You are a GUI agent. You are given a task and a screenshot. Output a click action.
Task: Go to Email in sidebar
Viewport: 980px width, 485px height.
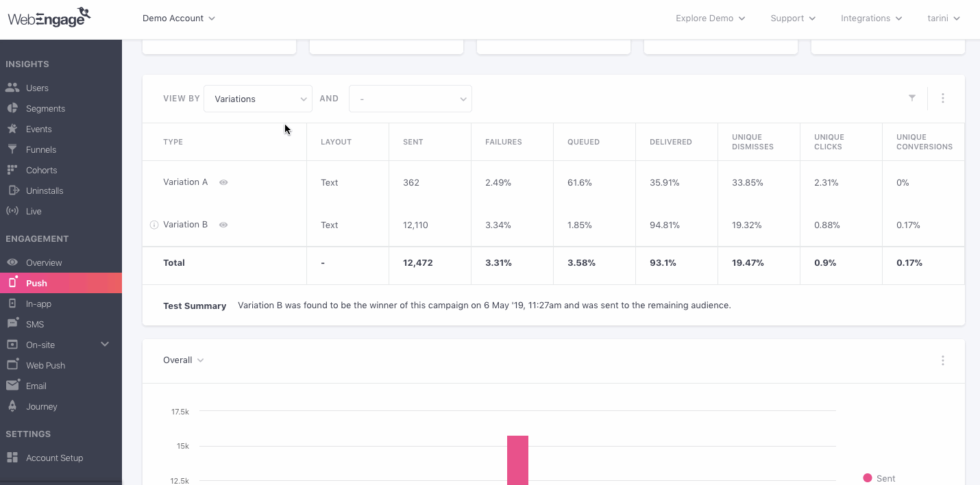coord(36,386)
